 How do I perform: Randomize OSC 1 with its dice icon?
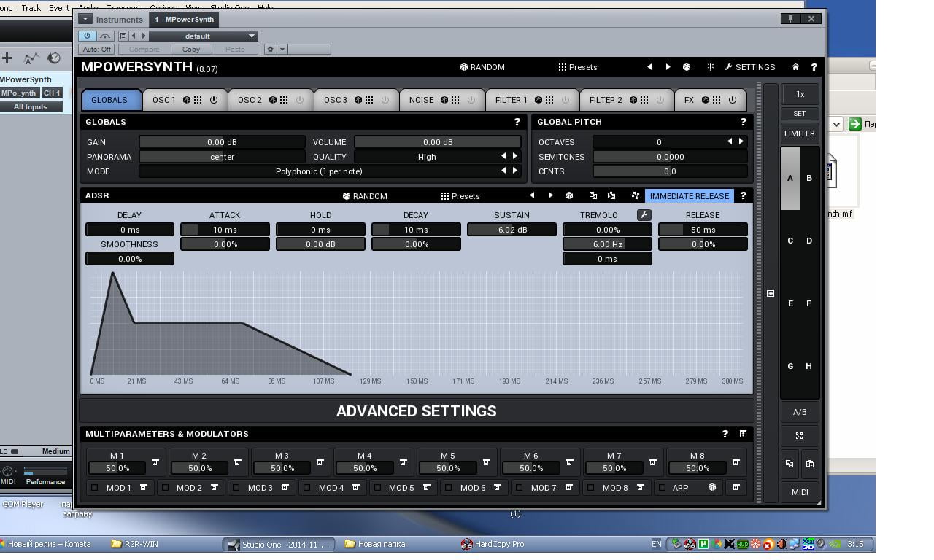coord(187,100)
